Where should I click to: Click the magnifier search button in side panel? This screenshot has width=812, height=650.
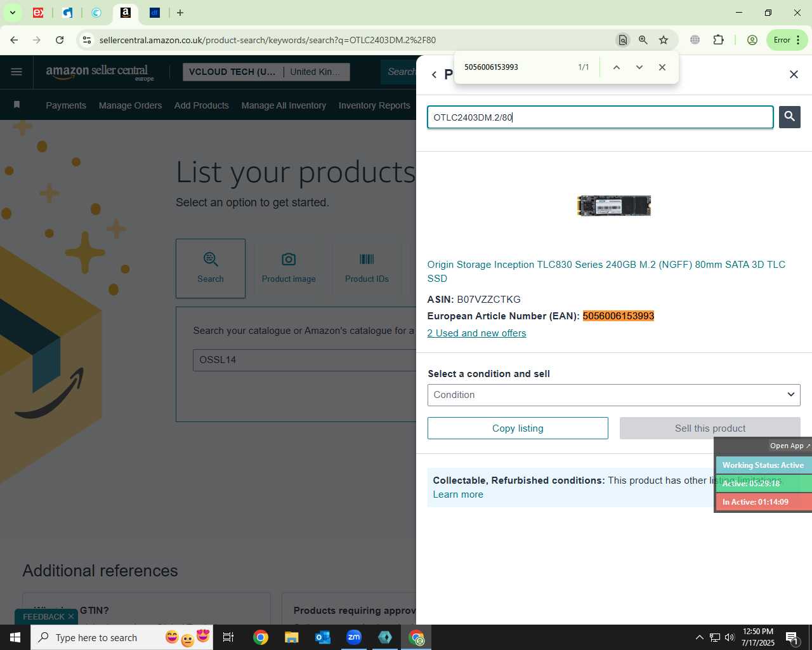pos(789,117)
